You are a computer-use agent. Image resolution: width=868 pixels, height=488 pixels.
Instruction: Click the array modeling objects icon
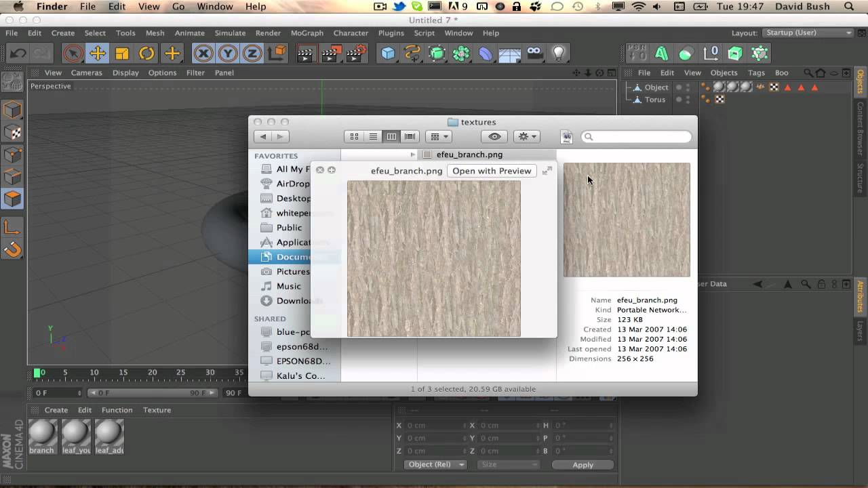click(x=461, y=54)
